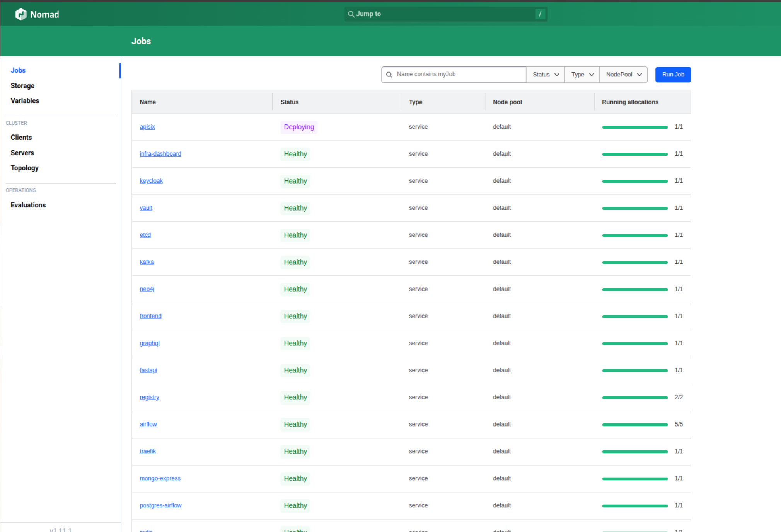Click the Deploying status badge for apisix

pyautogui.click(x=298, y=127)
